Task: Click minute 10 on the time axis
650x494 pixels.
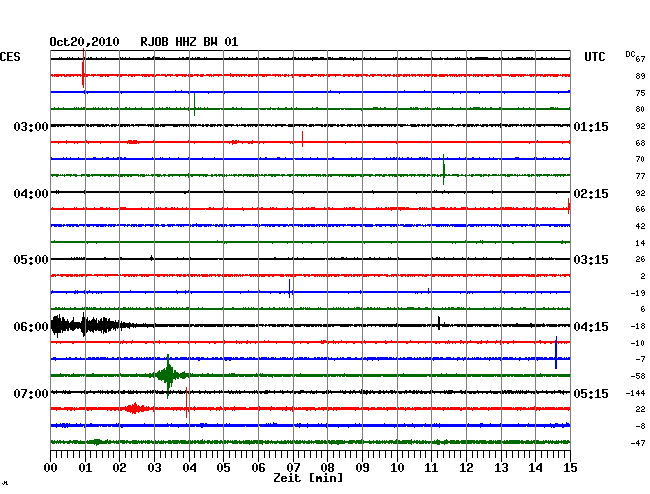Action: coord(397,467)
